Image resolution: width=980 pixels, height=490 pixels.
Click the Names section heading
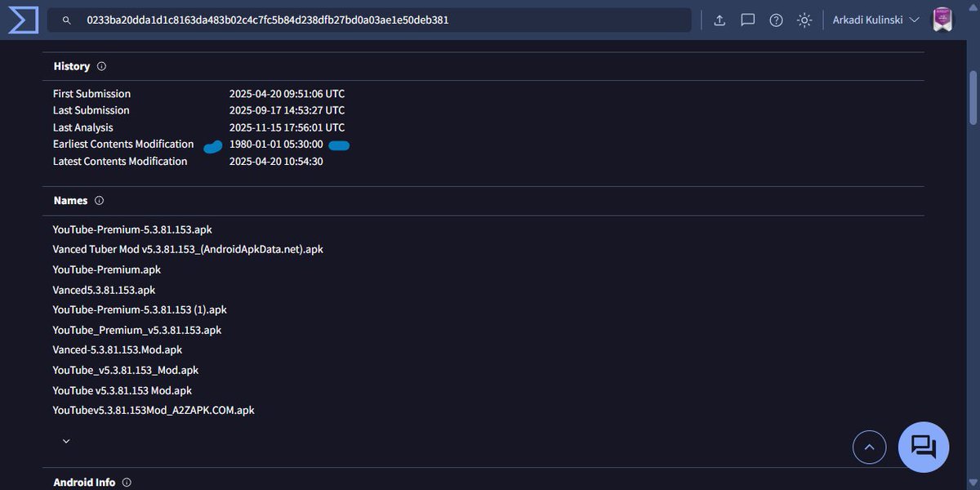point(71,200)
